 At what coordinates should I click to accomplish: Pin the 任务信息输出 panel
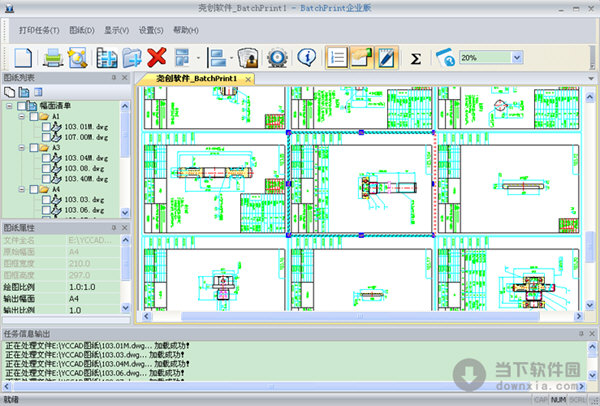tap(581, 334)
